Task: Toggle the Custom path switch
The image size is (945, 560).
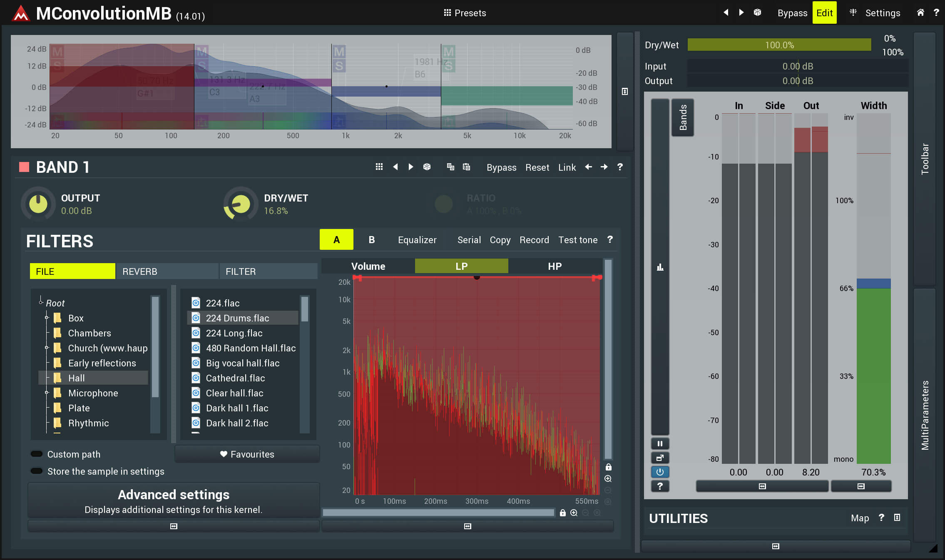Action: pos(37,454)
